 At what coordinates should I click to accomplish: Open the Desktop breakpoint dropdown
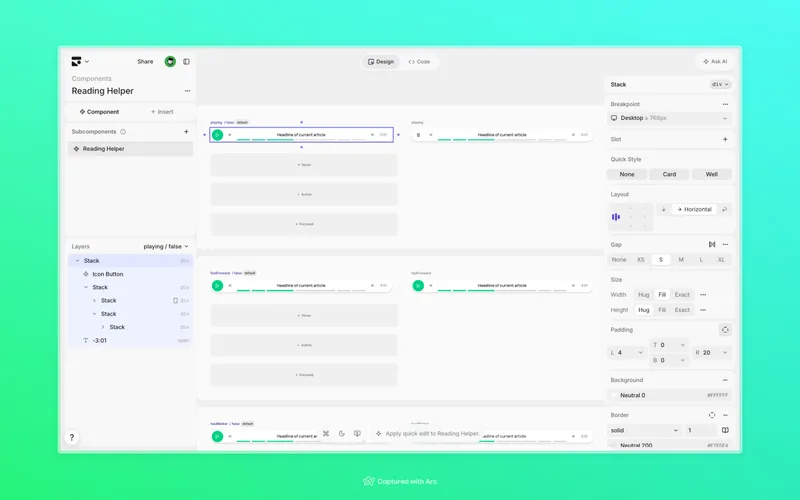(669, 118)
